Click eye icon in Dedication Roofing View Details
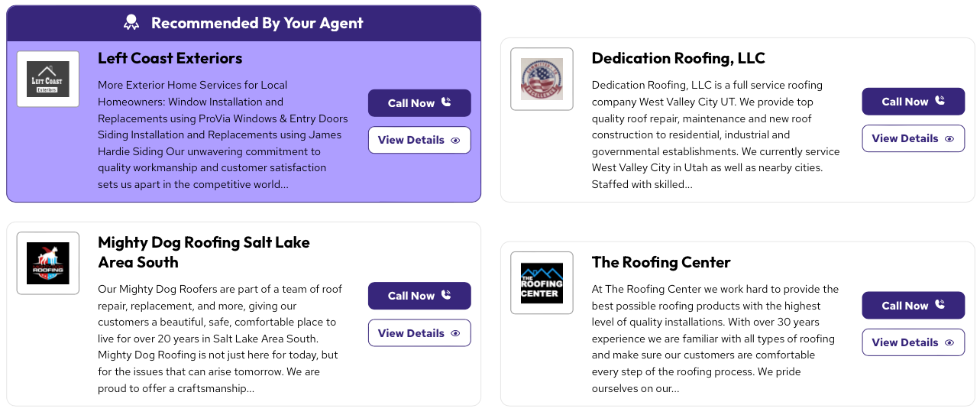This screenshot has width=980, height=415. point(949,139)
